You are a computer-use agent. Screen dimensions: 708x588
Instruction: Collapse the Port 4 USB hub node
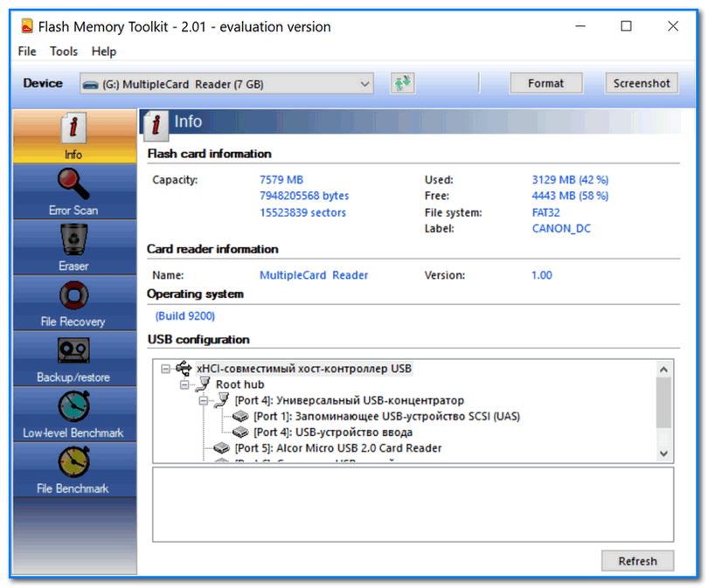click(203, 401)
